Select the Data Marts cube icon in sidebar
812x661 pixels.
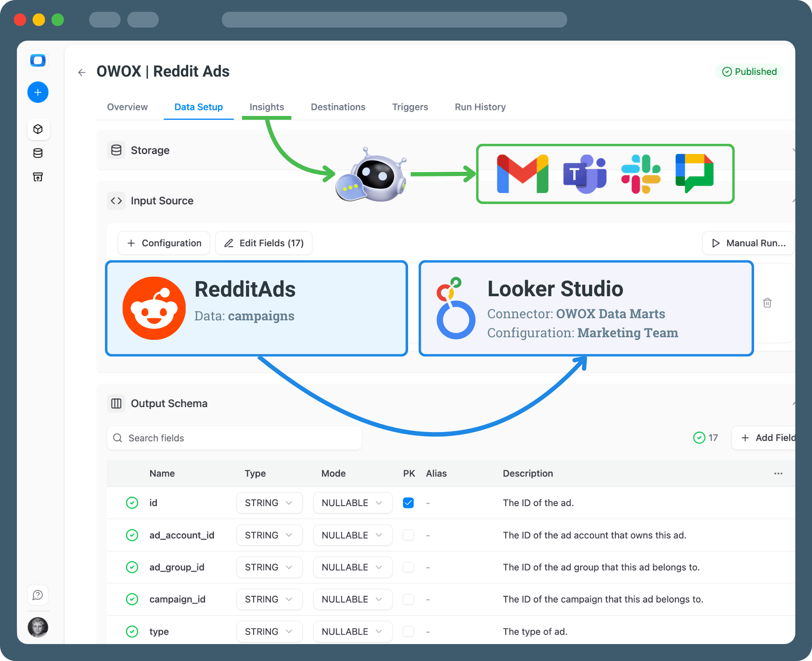pos(38,129)
